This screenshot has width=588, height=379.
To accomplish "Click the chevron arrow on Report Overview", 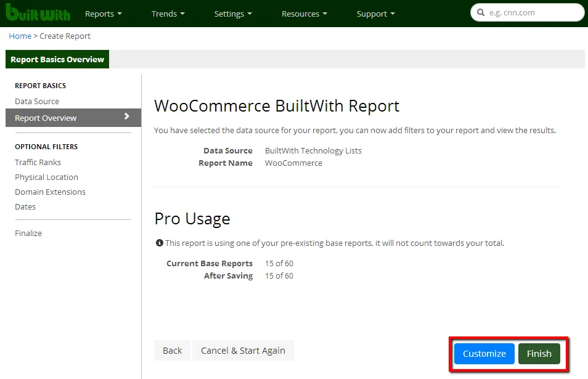I will pos(127,116).
